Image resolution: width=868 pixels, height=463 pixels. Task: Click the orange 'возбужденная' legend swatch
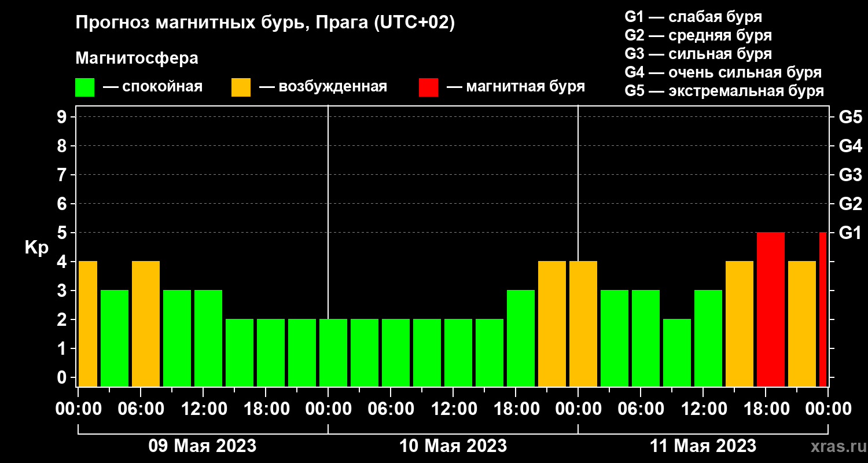click(241, 87)
